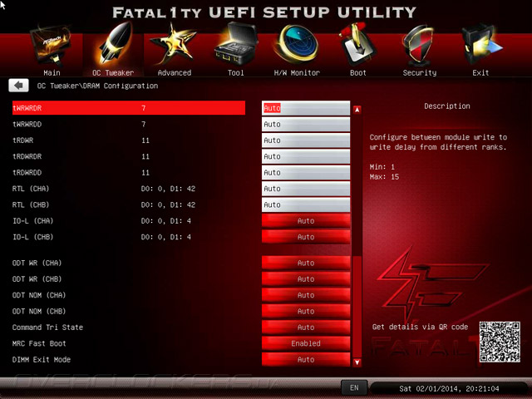
Task: Click the Get details via QR code text
Action: (420, 327)
